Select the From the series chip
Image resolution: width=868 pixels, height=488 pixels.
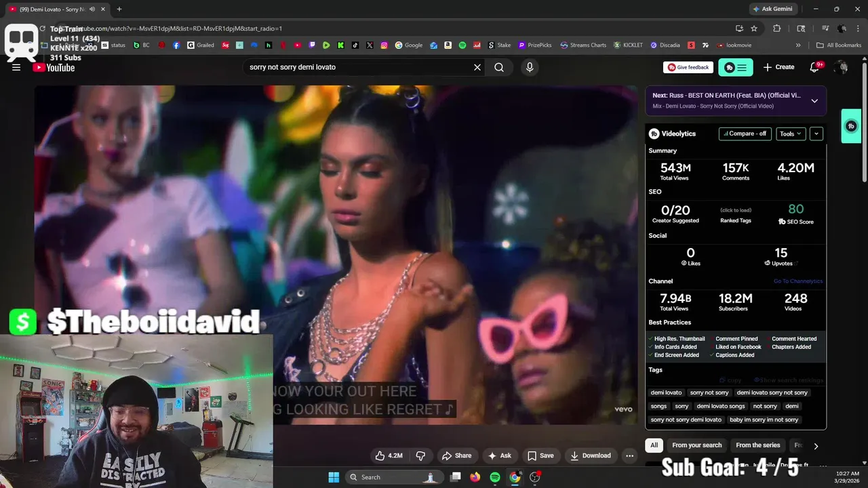pos(758,445)
